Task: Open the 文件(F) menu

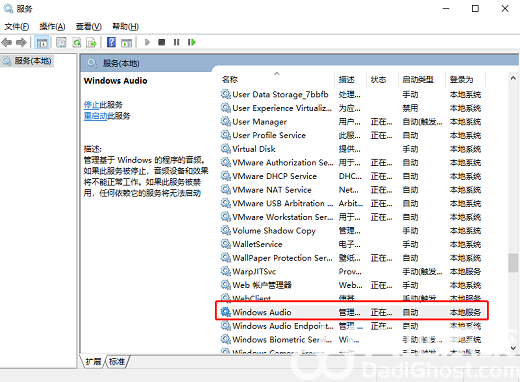Action: click(x=16, y=26)
